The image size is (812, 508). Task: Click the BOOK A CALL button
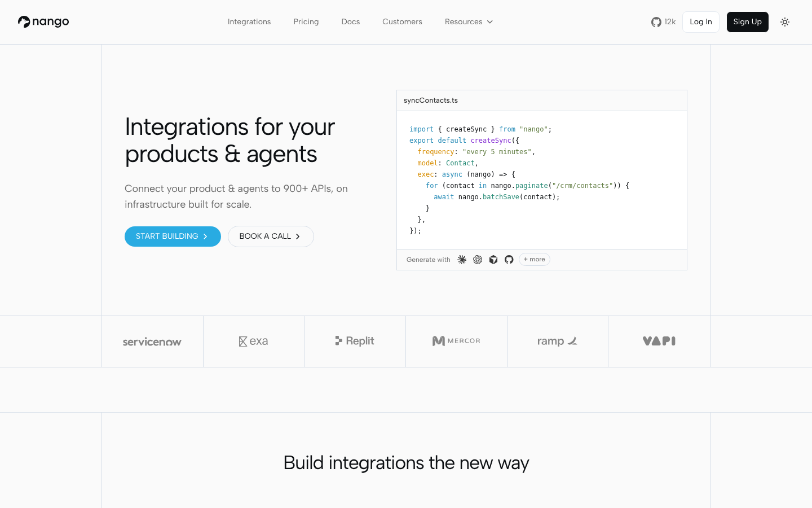point(271,237)
